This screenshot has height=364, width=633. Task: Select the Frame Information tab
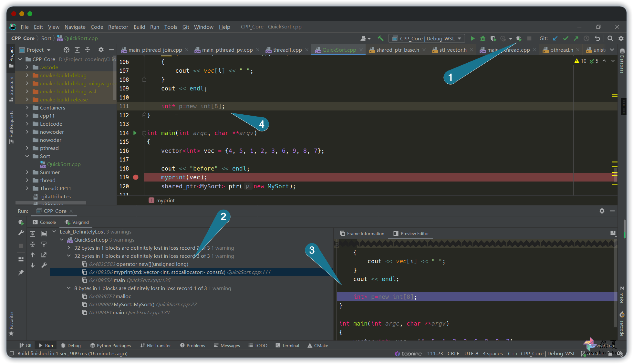(x=362, y=234)
